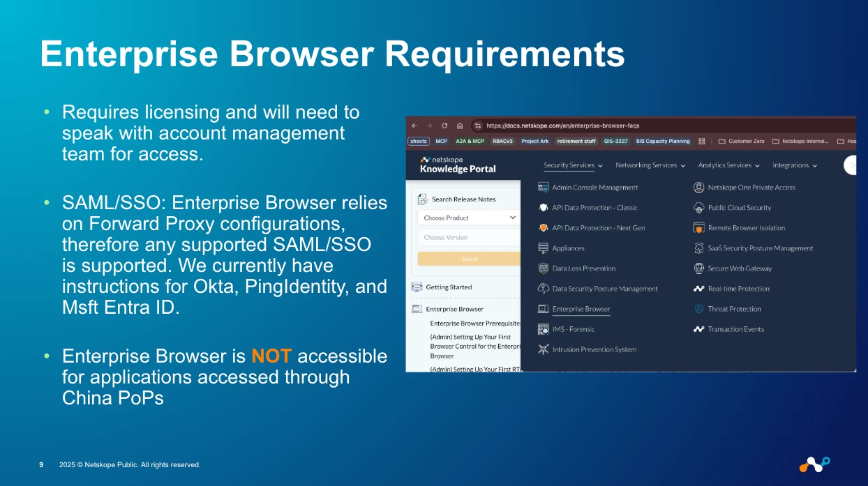The height and width of the screenshot is (486, 868).
Task: Select Getting Started in the sidebar
Action: [x=449, y=287]
